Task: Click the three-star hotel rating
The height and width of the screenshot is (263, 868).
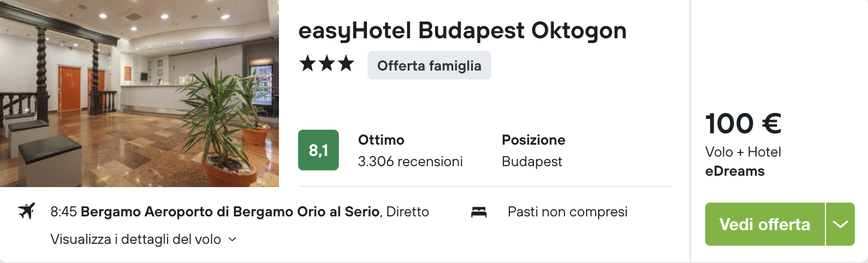Action: 327,65
